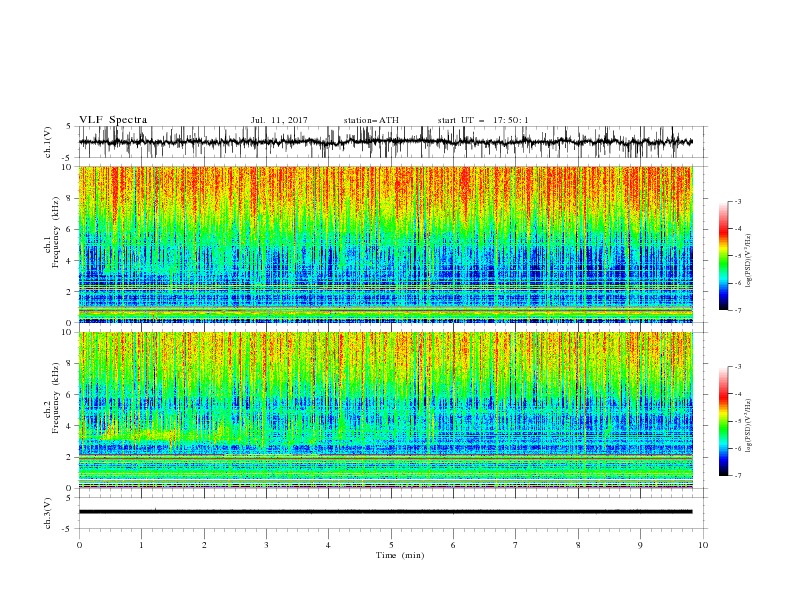
Task: Click the ch.1 voltage waveform trace
Action: (x=385, y=142)
